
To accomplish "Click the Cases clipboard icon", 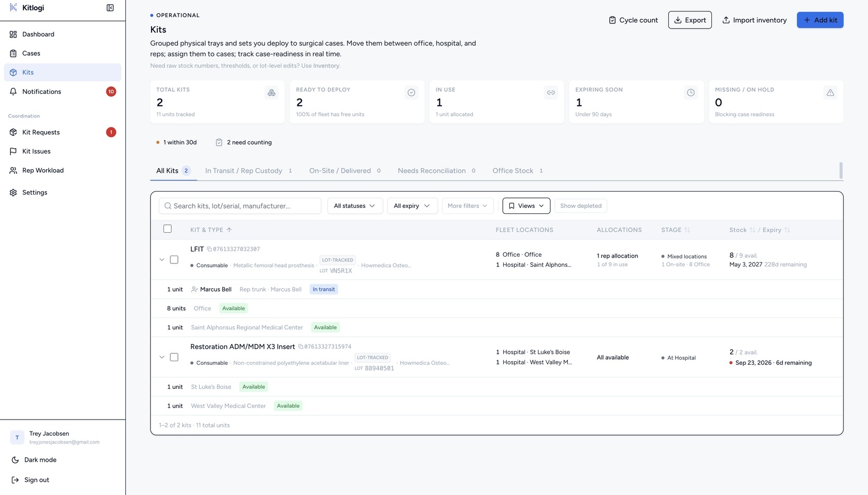I will tap(14, 53).
